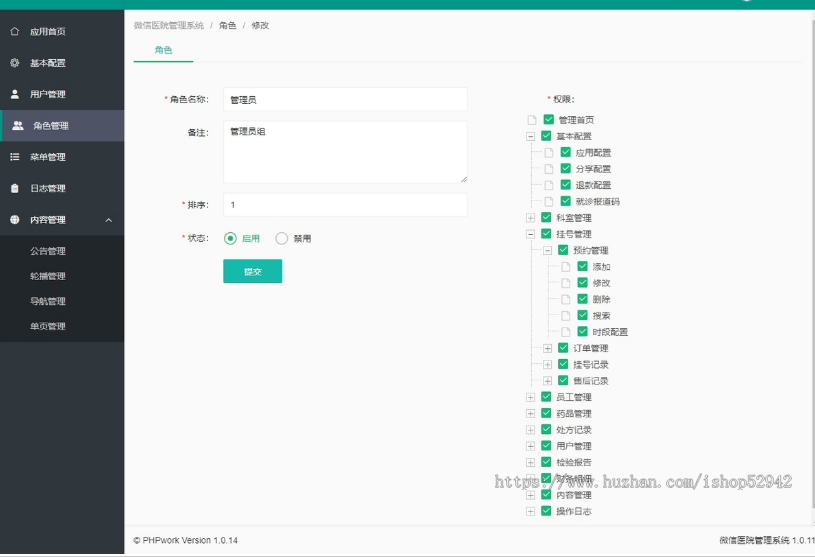Toggle the 时段配置 checkbox
Screen dimensions: 815x557
(x=583, y=331)
